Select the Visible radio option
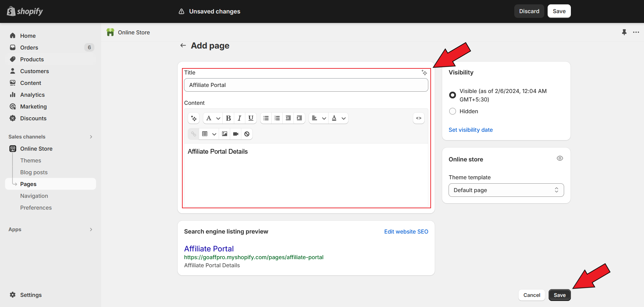This screenshot has width=644, height=307. (453, 95)
